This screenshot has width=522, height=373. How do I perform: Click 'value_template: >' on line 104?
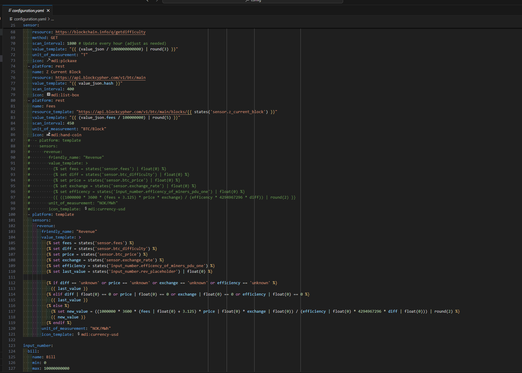[x=61, y=237]
